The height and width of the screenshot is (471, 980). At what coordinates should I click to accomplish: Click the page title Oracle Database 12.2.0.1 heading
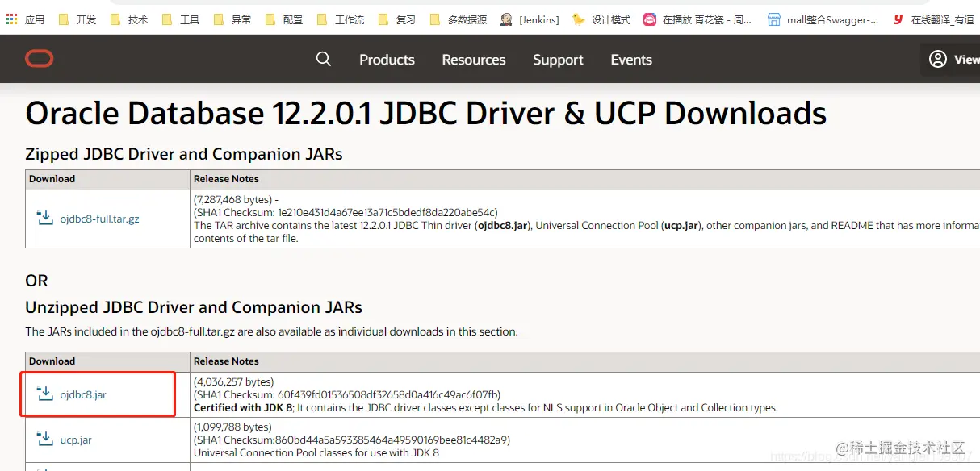(x=426, y=114)
